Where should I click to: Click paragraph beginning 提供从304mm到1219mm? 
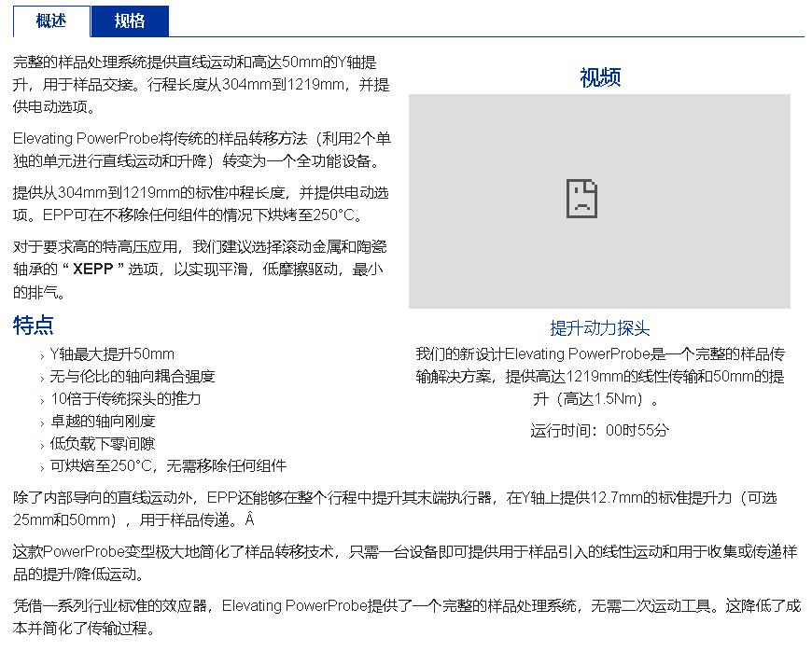pos(201,203)
